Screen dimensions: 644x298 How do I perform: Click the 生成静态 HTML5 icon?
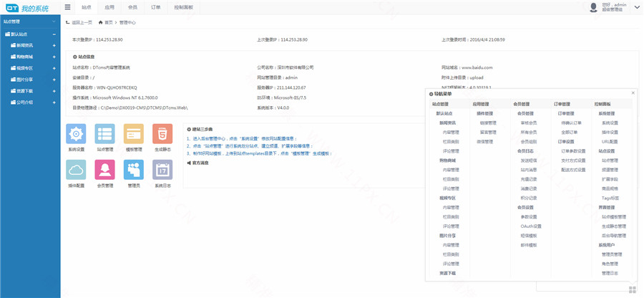click(x=162, y=134)
